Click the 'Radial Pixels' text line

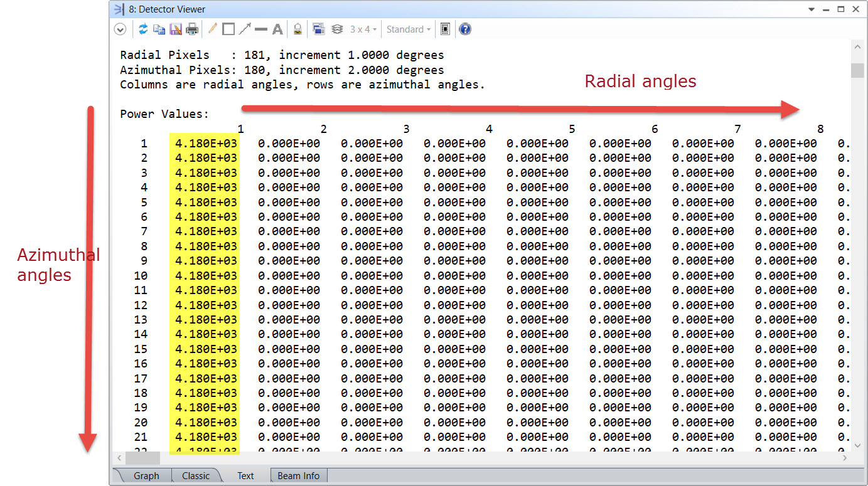point(282,55)
